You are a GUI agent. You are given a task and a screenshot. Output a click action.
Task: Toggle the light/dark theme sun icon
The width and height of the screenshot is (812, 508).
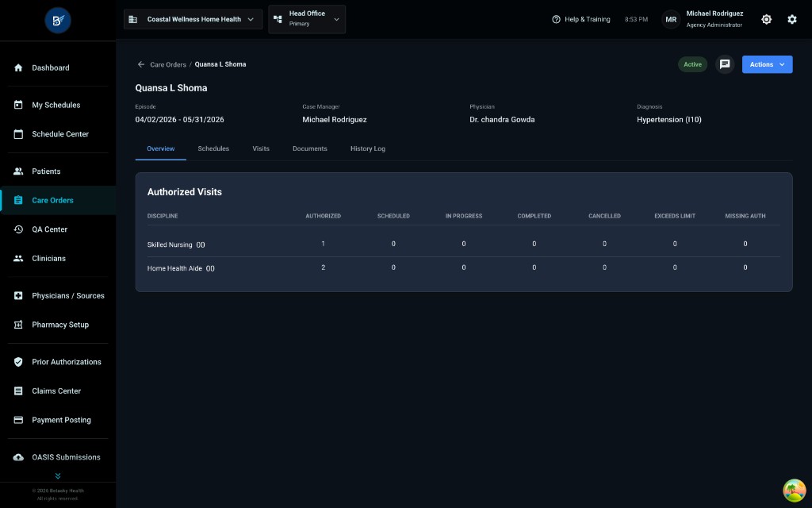click(767, 20)
